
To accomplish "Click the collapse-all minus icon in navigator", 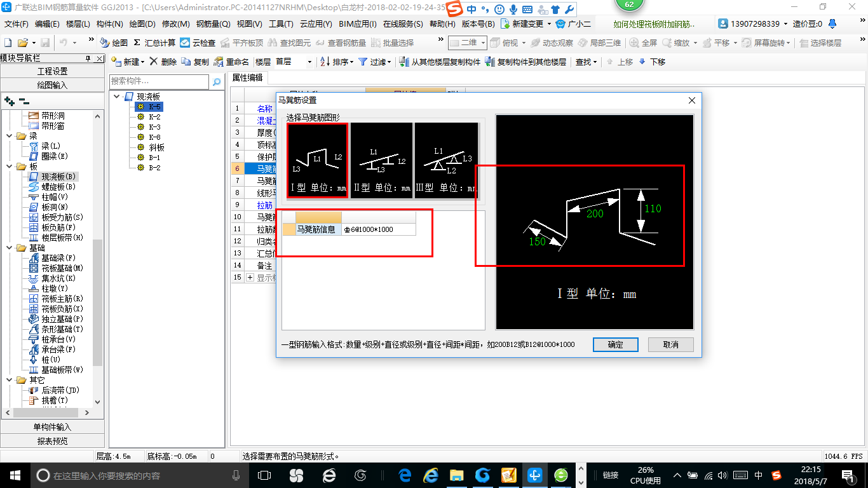I will click(24, 101).
